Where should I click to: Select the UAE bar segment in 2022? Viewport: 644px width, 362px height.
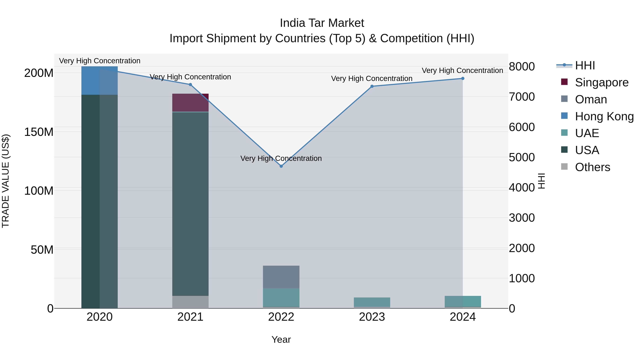281,297
